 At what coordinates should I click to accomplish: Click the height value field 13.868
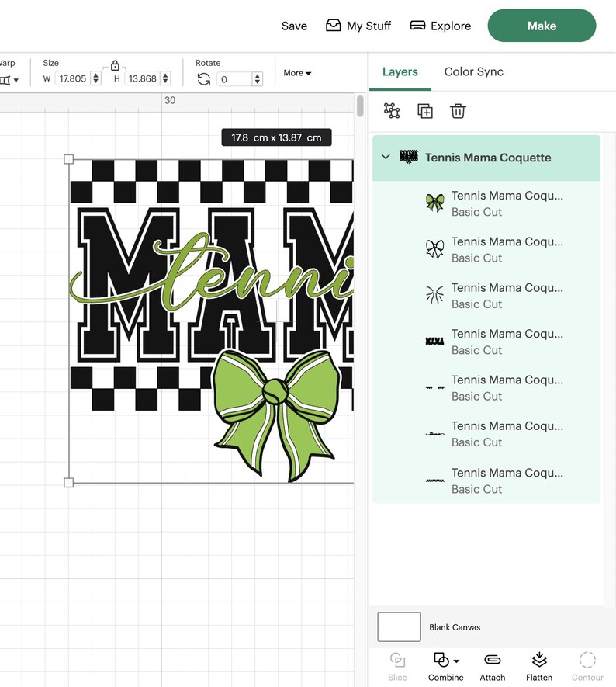143,79
